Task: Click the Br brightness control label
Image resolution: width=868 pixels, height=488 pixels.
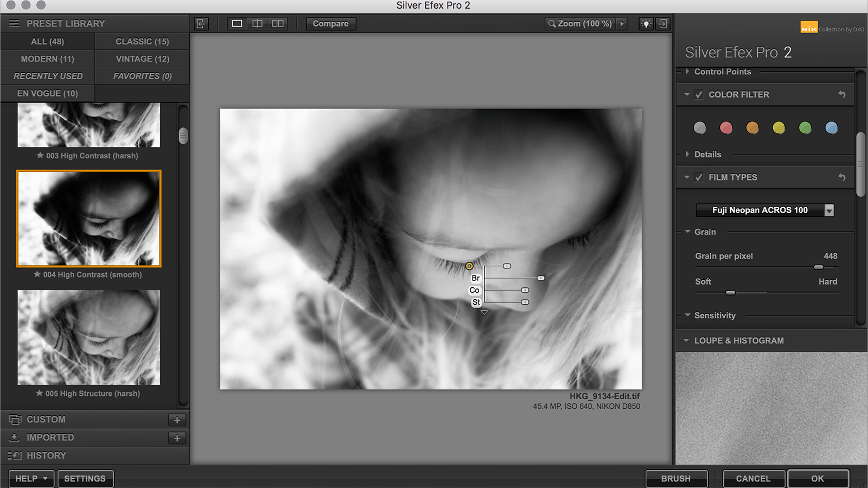Action: [x=475, y=278]
